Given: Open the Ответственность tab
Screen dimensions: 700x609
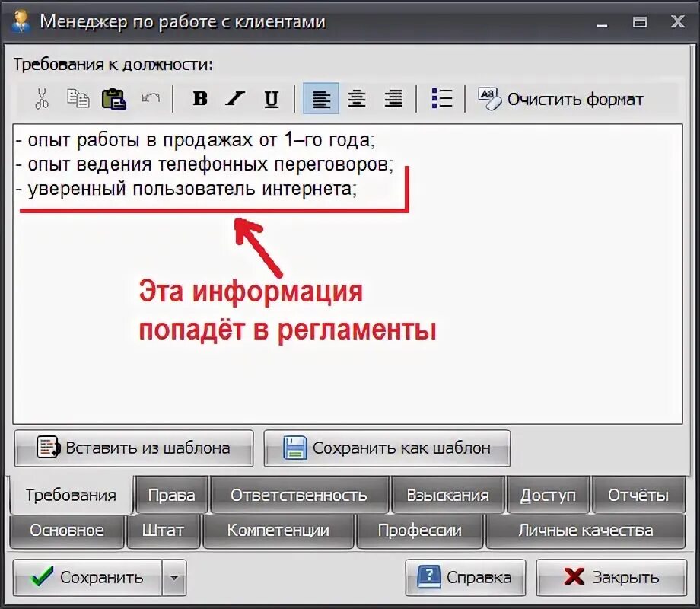Looking at the screenshot, I should pyautogui.click(x=299, y=495).
